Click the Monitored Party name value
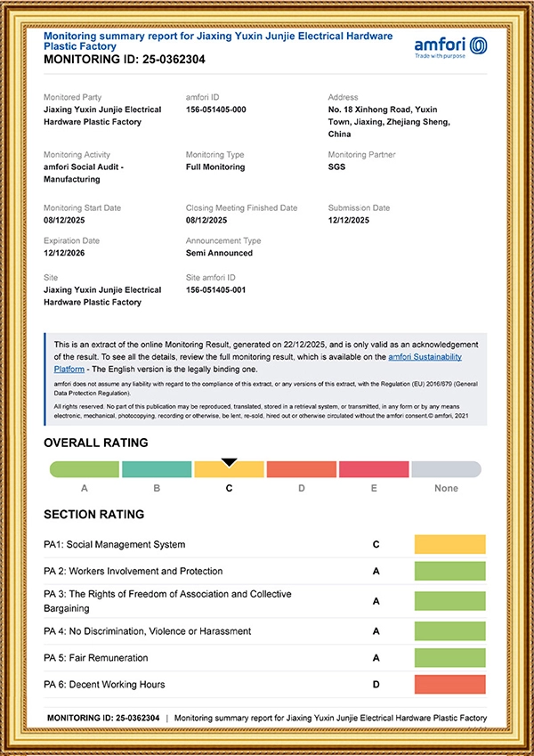Screen dimensions: 534x756 coord(102,116)
